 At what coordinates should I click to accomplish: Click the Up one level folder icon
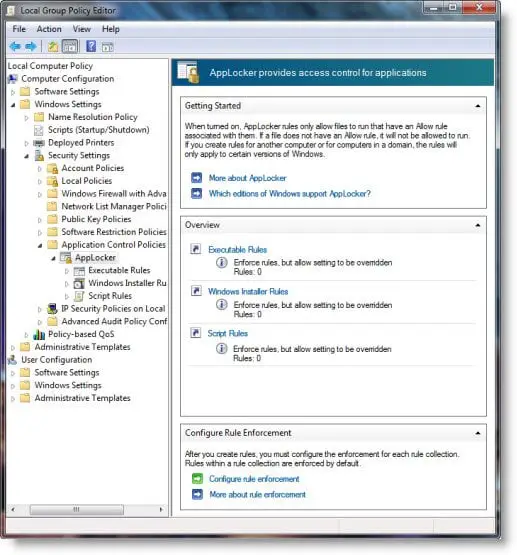pos(53,46)
